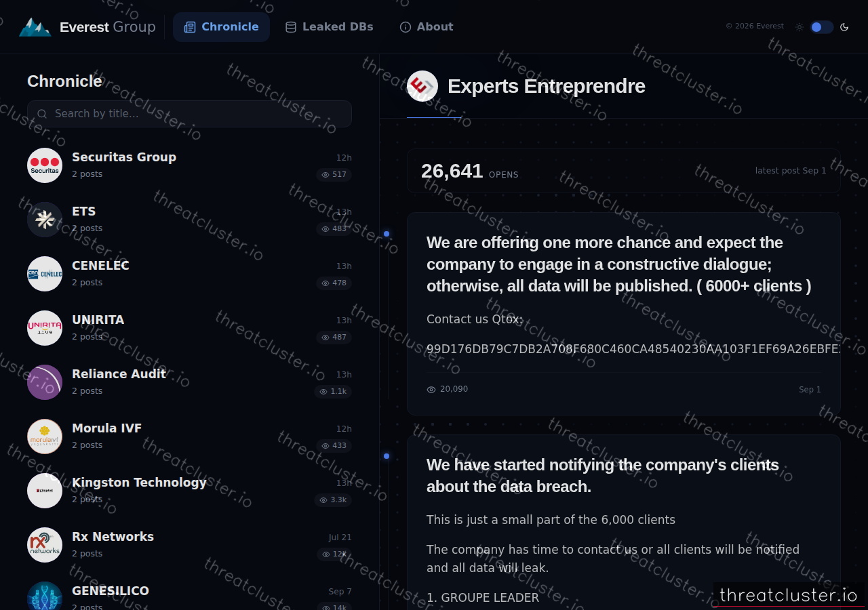The width and height of the screenshot is (868, 610).
Task: Click the 517 views badge
Action: (x=334, y=175)
